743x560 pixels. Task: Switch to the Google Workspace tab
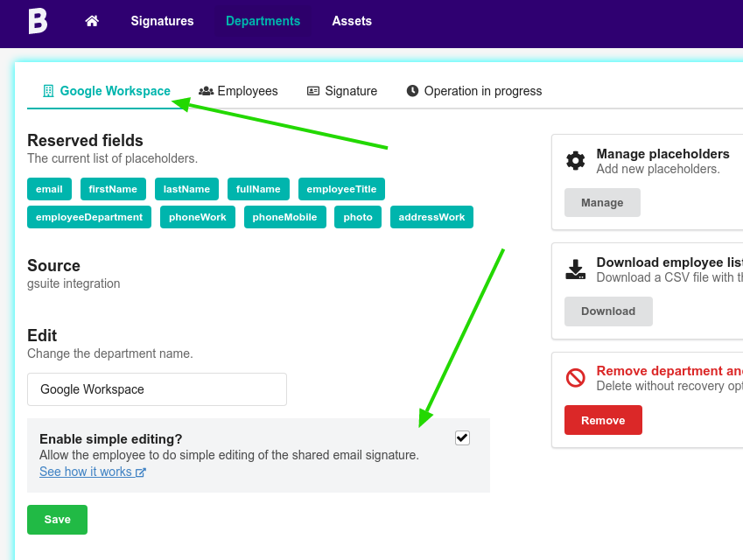click(x=107, y=91)
